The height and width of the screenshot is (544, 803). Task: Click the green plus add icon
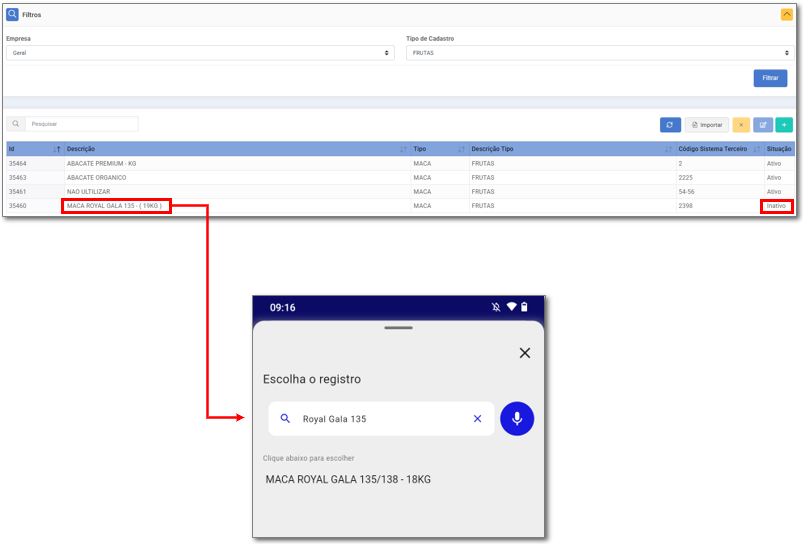[784, 125]
